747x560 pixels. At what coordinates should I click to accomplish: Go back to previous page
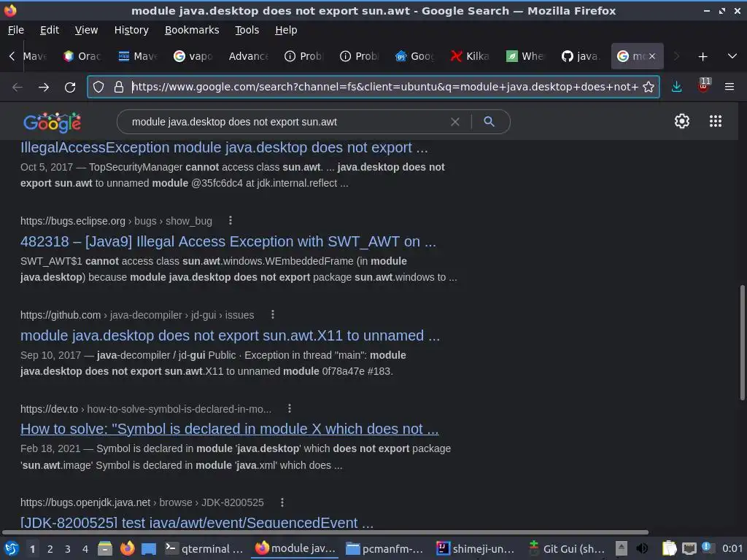pos(18,87)
